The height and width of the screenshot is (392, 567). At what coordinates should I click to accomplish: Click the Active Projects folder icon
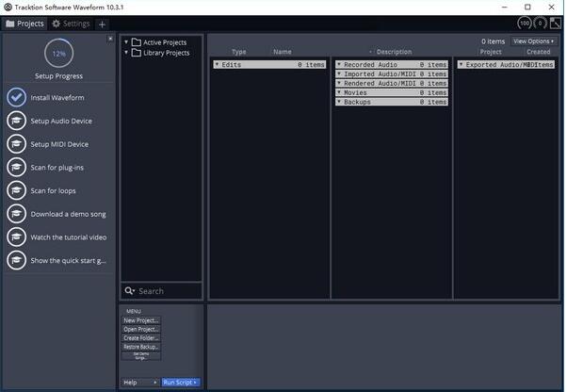point(137,42)
